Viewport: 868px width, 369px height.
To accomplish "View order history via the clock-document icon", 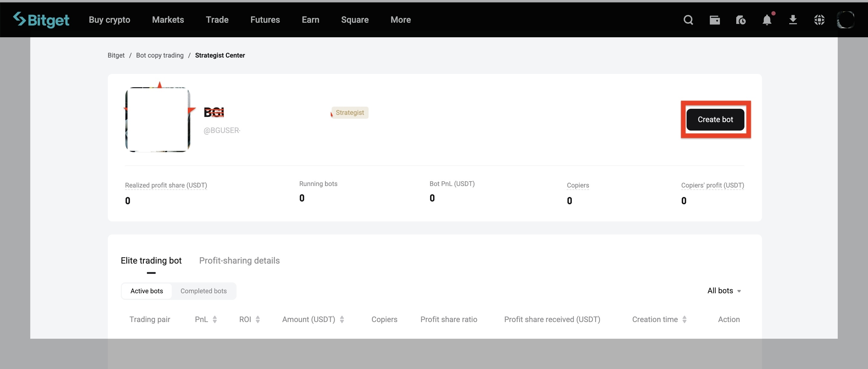I will pos(740,20).
